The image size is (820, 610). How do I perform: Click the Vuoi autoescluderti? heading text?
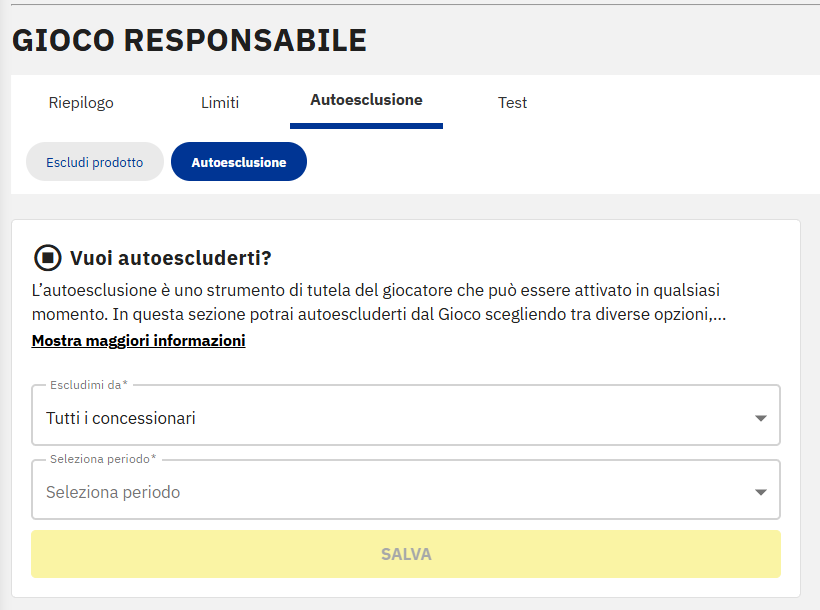pos(171,258)
